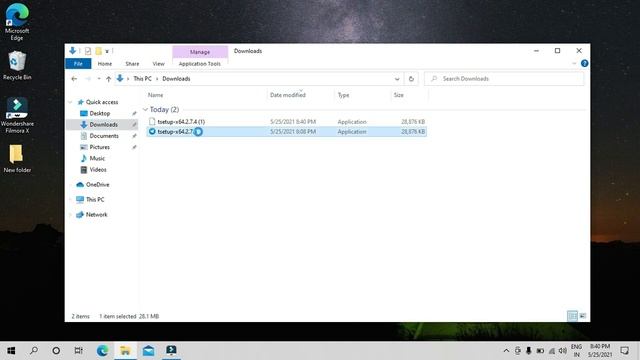Select This PC in the sidebar
640x360 pixels.
point(95,199)
